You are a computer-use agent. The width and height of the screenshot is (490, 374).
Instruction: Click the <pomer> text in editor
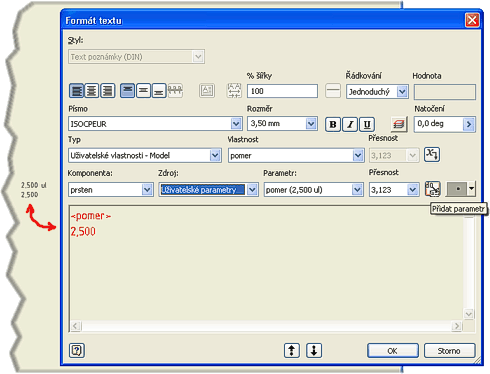coord(91,216)
